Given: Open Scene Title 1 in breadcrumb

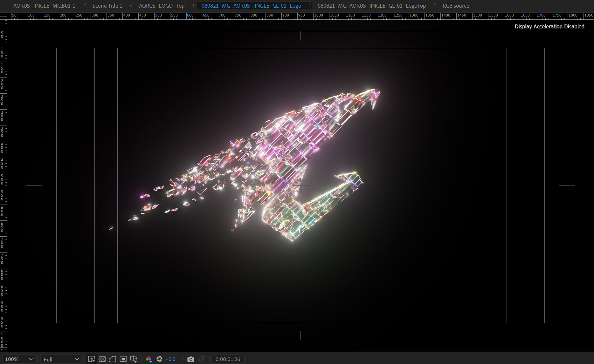Looking at the screenshot, I should [x=107, y=6].
